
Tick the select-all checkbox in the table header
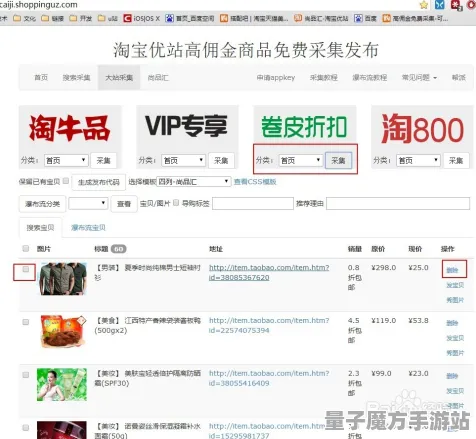[x=26, y=248]
